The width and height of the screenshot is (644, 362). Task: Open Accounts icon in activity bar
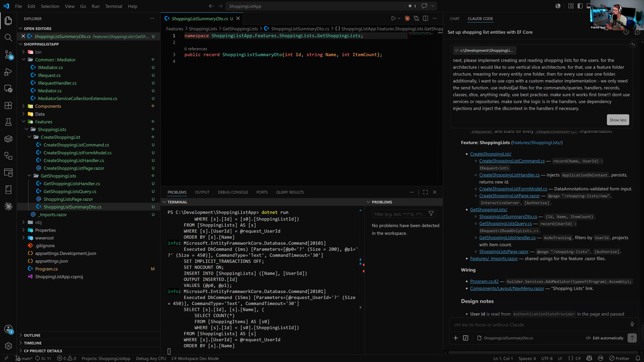coord(8,329)
